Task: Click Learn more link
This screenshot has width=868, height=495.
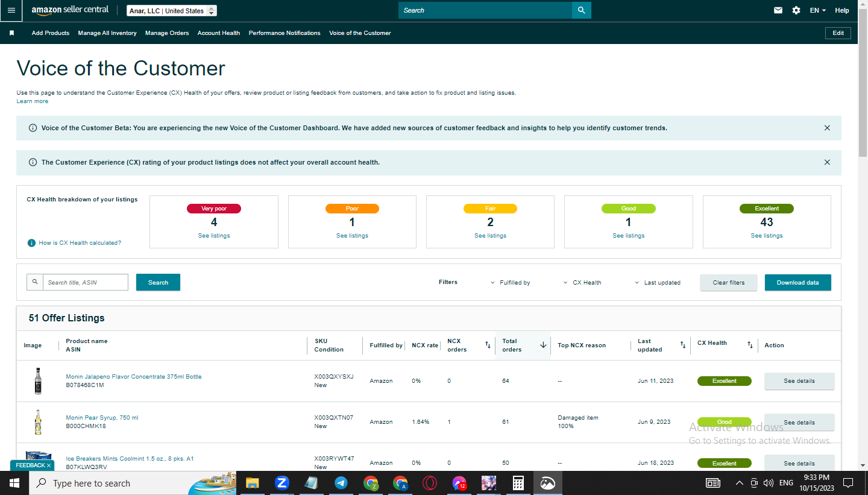Action: click(33, 101)
